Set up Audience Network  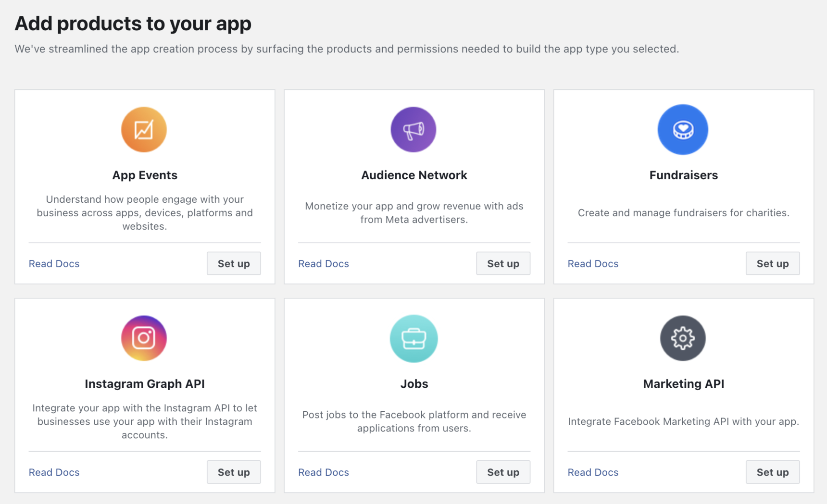click(503, 263)
